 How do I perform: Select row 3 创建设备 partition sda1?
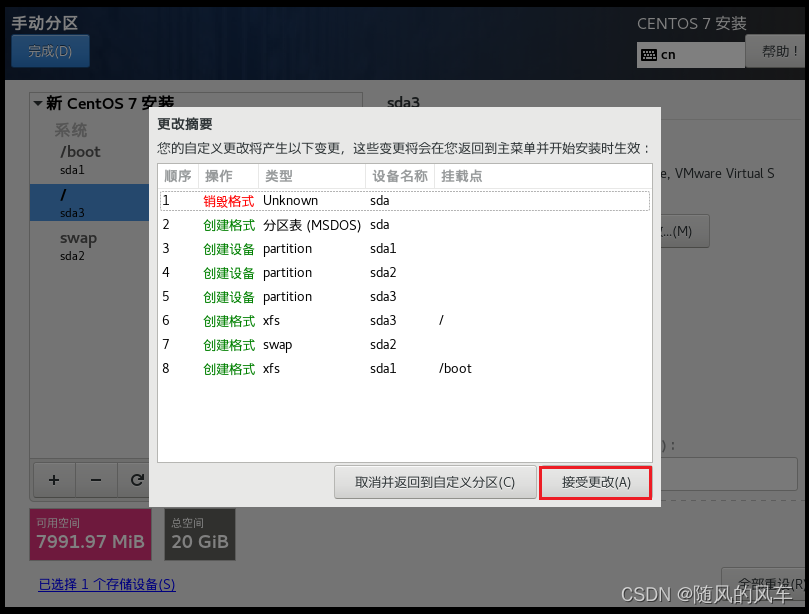click(404, 249)
